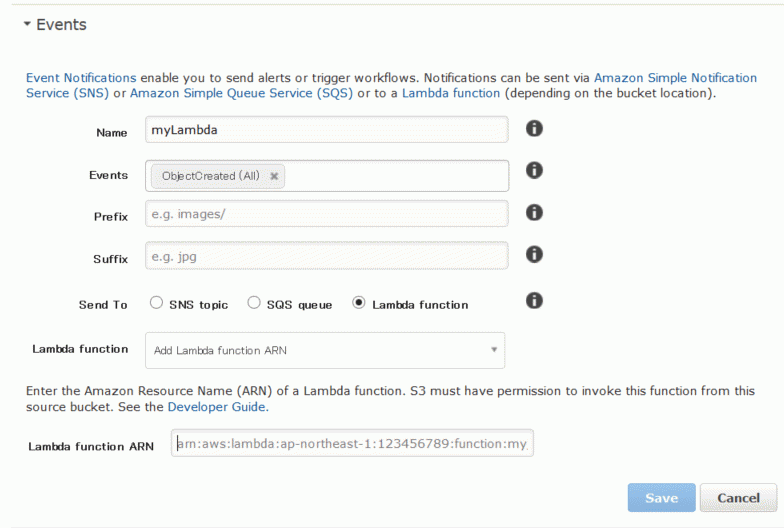This screenshot has width=784, height=528.
Task: Open the Amazon Simple Queue Service (SQS) link
Action: click(x=242, y=93)
